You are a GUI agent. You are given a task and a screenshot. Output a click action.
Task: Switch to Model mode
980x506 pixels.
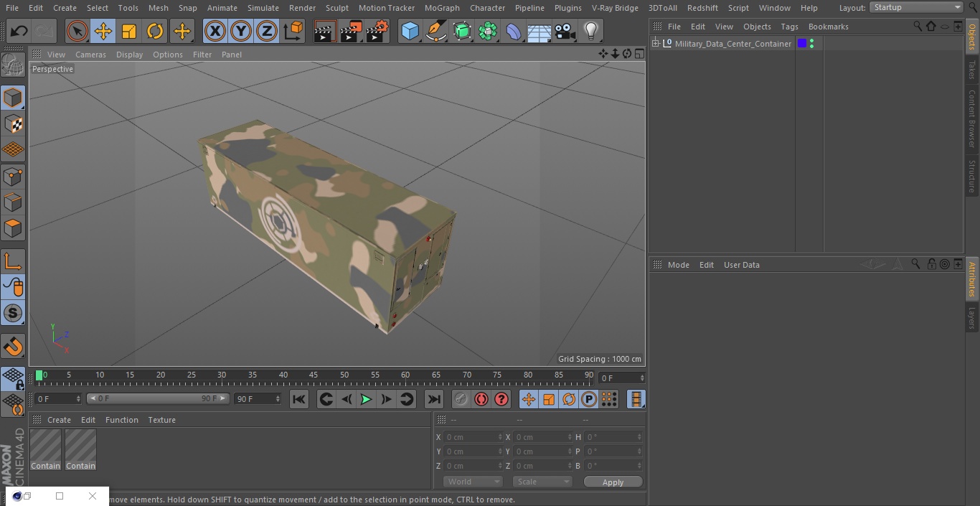[13, 98]
